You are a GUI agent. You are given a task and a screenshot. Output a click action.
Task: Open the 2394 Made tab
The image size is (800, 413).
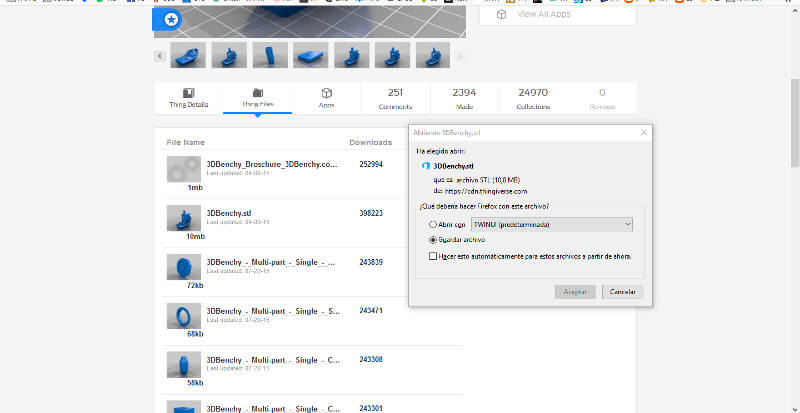click(x=464, y=98)
